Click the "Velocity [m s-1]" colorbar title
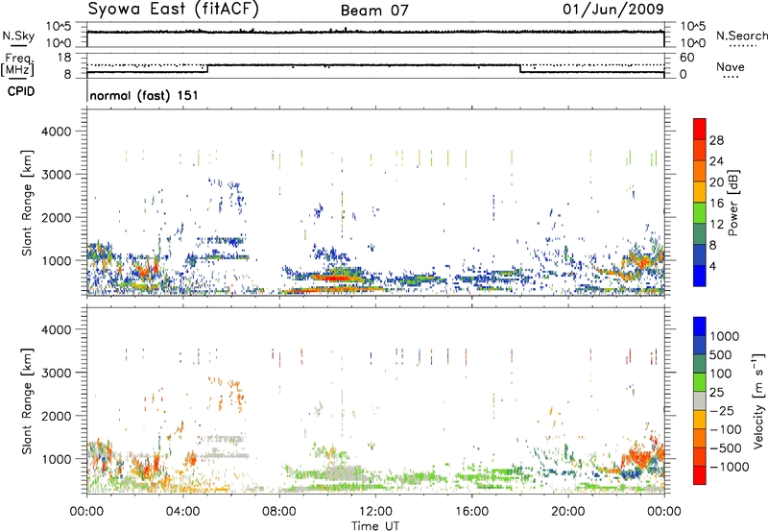Viewport: 768px width, 532px height. pyautogui.click(x=758, y=400)
